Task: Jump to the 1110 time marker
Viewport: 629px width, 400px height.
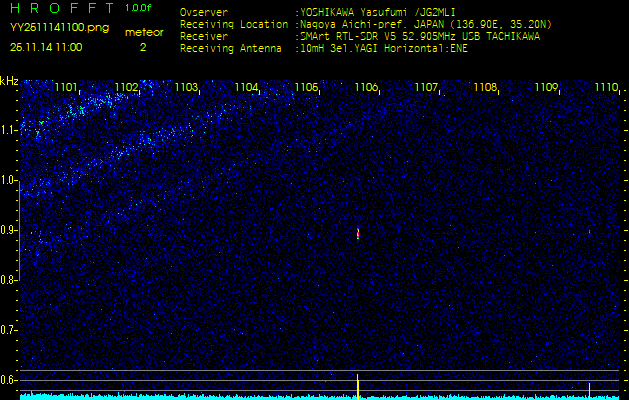Action: (606, 88)
